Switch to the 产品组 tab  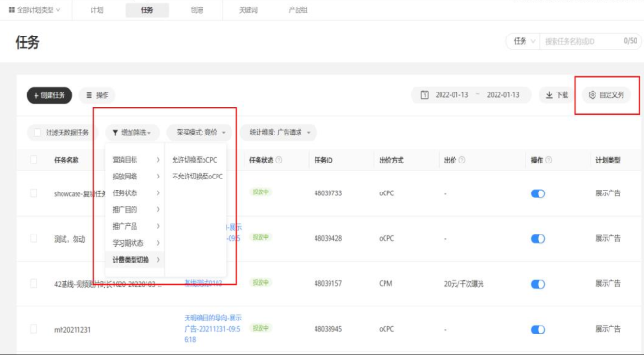coord(298,10)
